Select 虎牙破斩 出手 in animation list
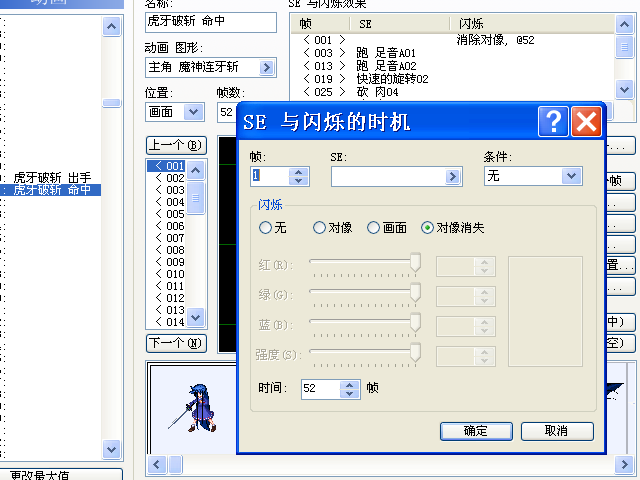The height and width of the screenshot is (480, 640). coord(51,178)
